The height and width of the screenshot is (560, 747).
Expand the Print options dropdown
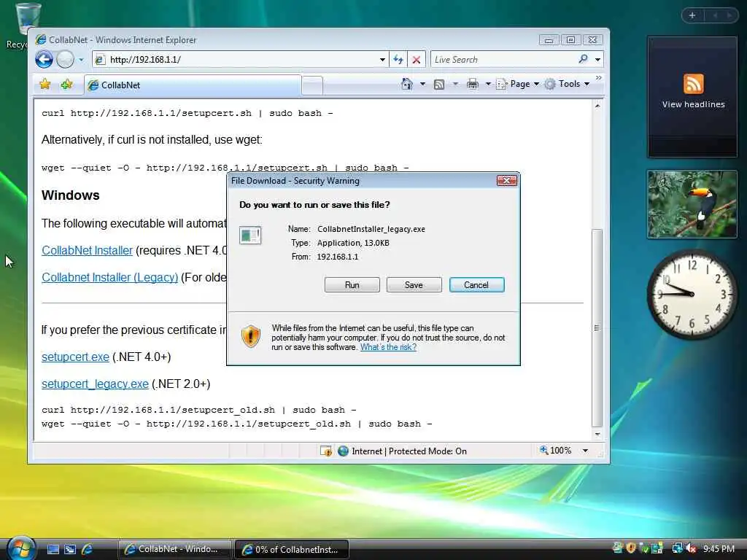[488, 85]
